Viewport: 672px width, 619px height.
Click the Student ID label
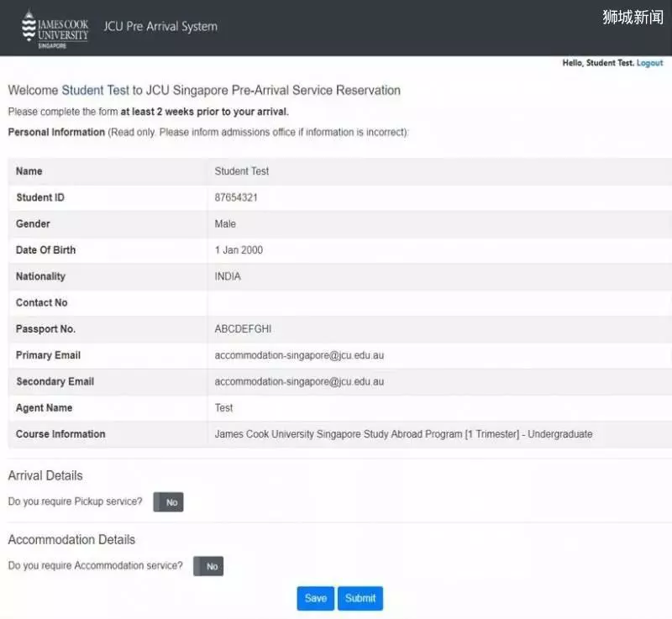click(40, 197)
